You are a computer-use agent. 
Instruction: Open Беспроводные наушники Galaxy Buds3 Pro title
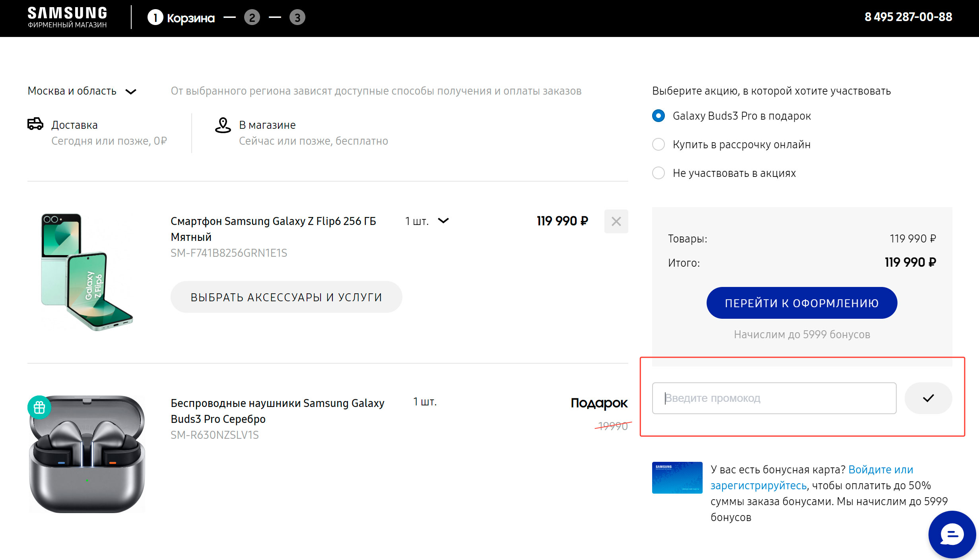[x=278, y=411]
